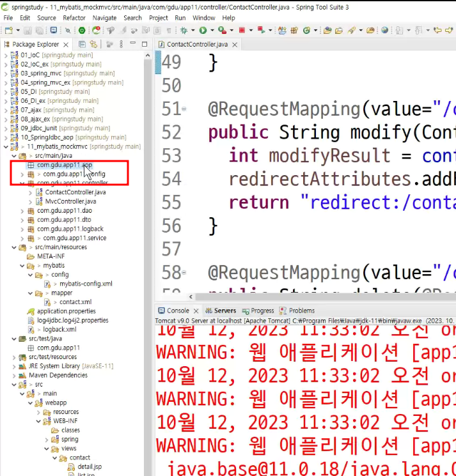
Task: Click the red Stop square icon
Action: (242, 30)
